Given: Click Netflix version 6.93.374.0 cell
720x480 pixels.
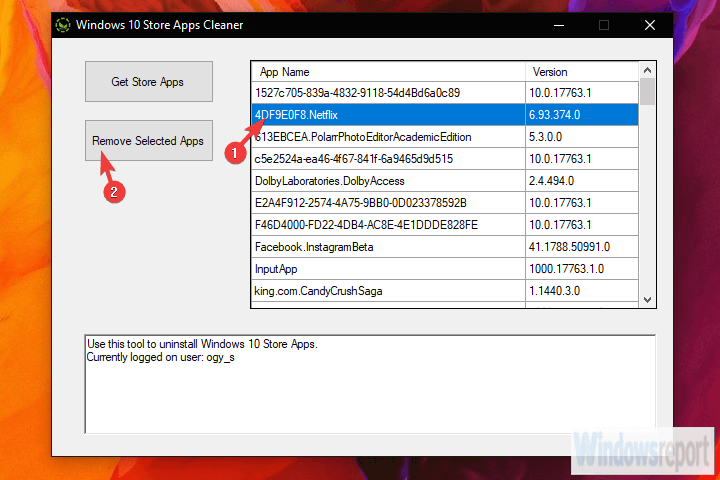Looking at the screenshot, I should tap(582, 115).
